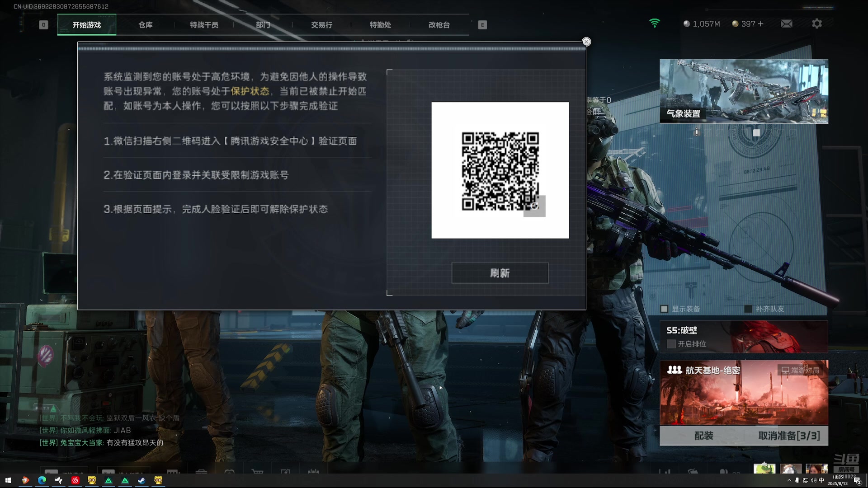This screenshot has height=488, width=868.
Task: Switch to the 部门 tab
Action: point(263,25)
